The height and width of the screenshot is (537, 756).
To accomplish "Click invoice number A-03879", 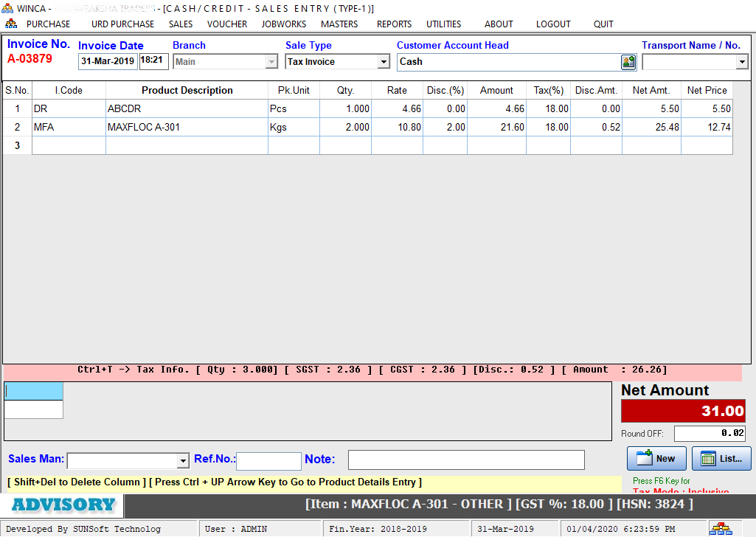I will coord(30,59).
